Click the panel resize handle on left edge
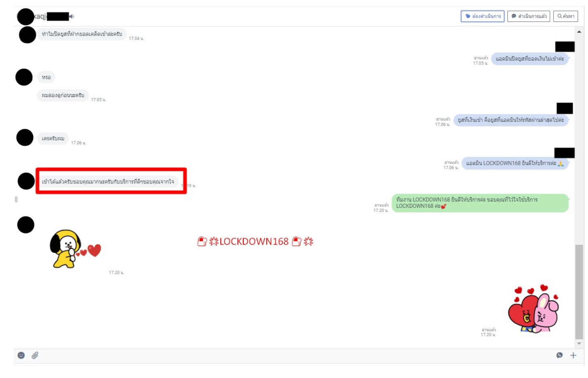Screen dimensions: 588x378 point(16,199)
